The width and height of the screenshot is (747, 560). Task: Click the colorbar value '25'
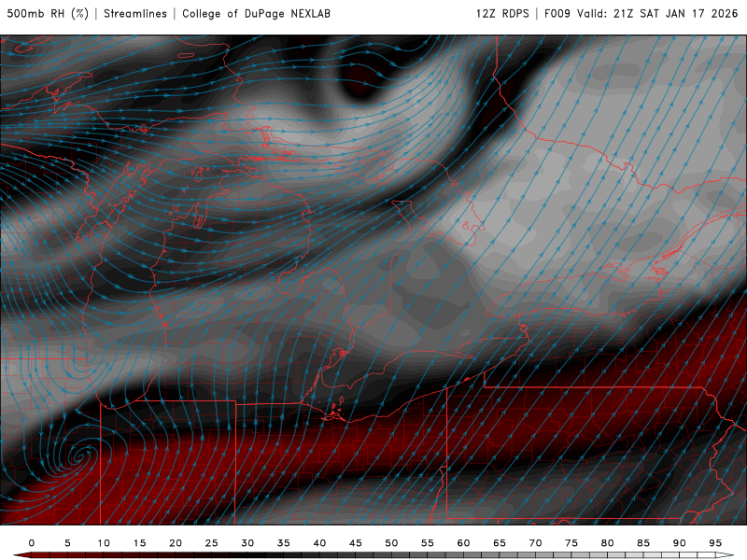pos(212,543)
